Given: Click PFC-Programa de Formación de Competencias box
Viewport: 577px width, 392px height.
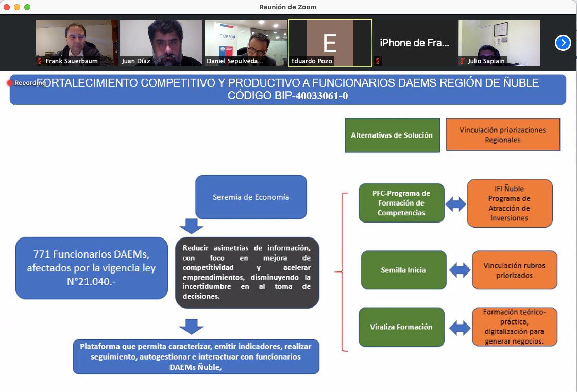Looking at the screenshot, I should click(401, 203).
